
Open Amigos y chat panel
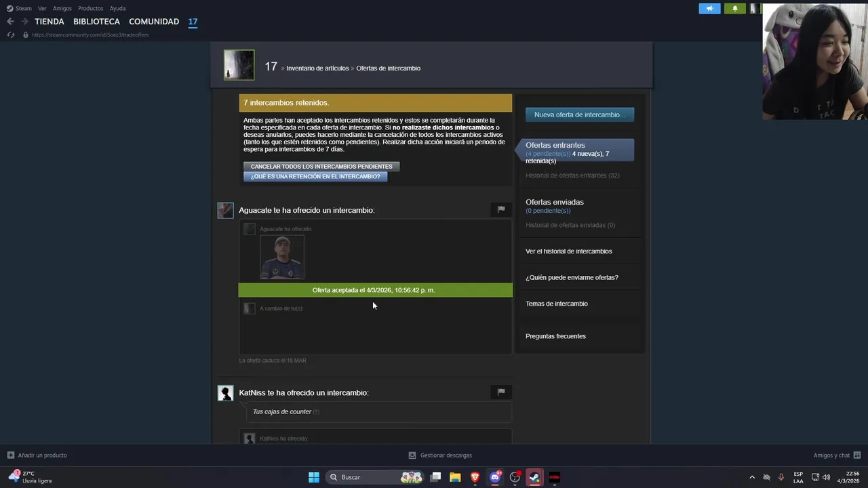tap(837, 455)
